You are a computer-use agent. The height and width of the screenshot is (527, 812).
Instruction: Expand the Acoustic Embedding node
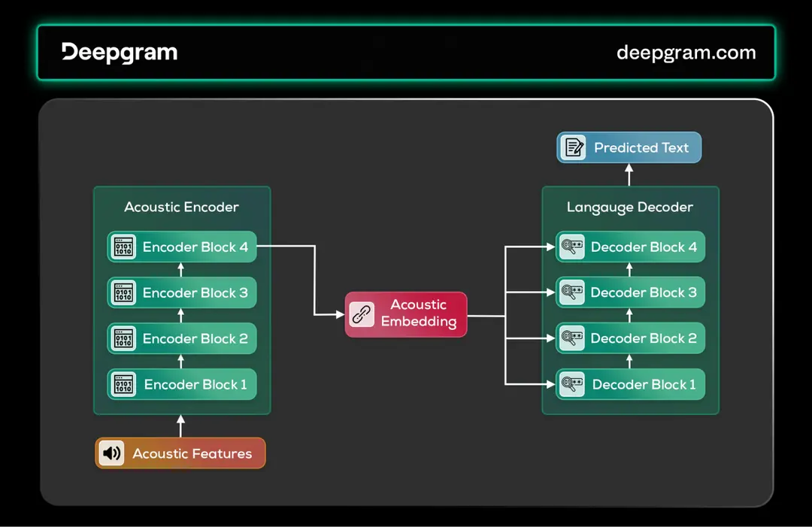406,314
